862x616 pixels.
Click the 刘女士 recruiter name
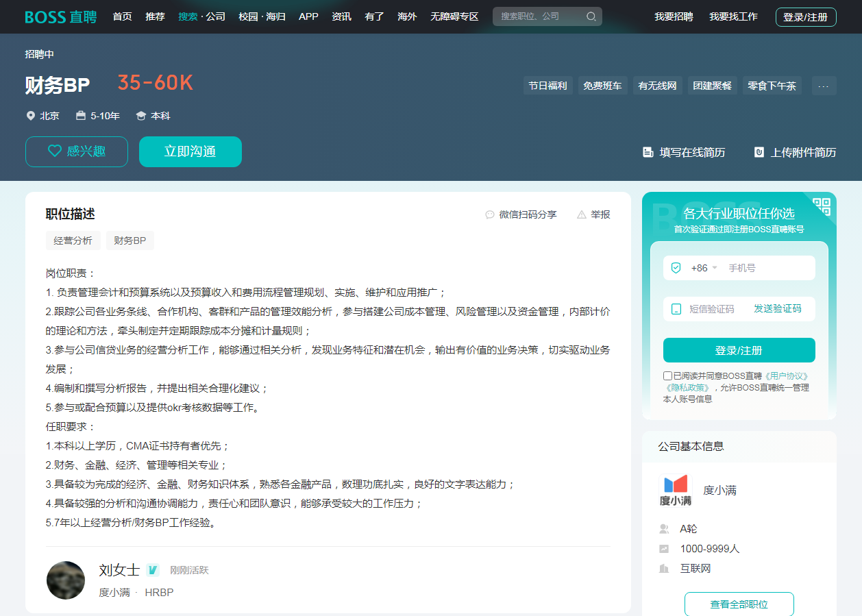pos(119,569)
